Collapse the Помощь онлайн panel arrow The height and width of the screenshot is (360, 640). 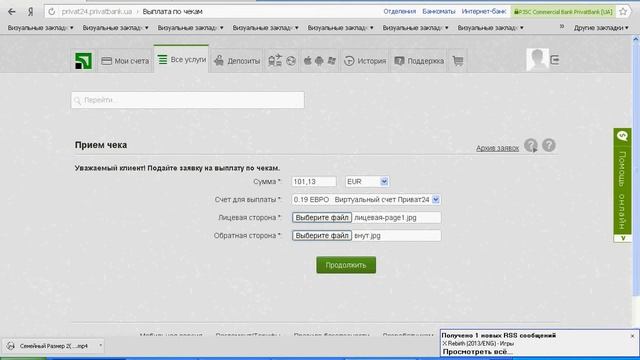click(622, 238)
